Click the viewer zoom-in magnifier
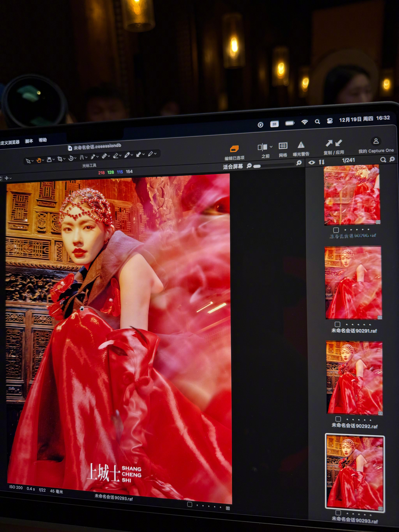This screenshot has width=399, height=532. pyautogui.click(x=299, y=163)
